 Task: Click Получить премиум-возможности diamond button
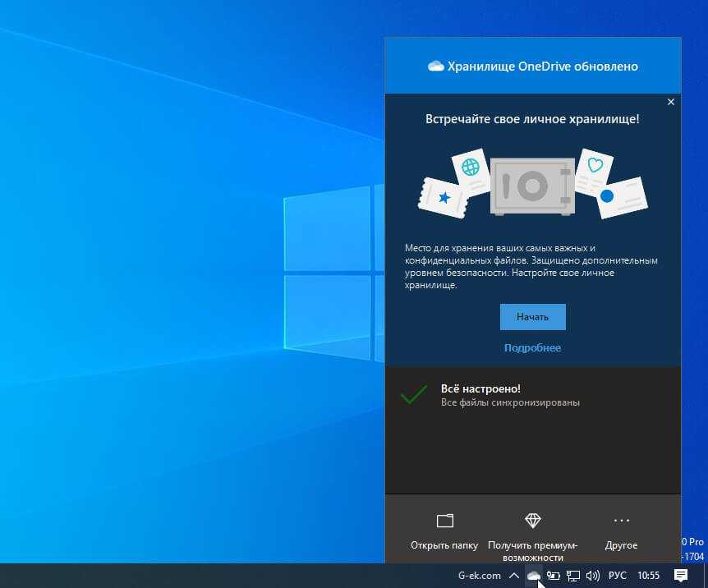click(x=533, y=537)
